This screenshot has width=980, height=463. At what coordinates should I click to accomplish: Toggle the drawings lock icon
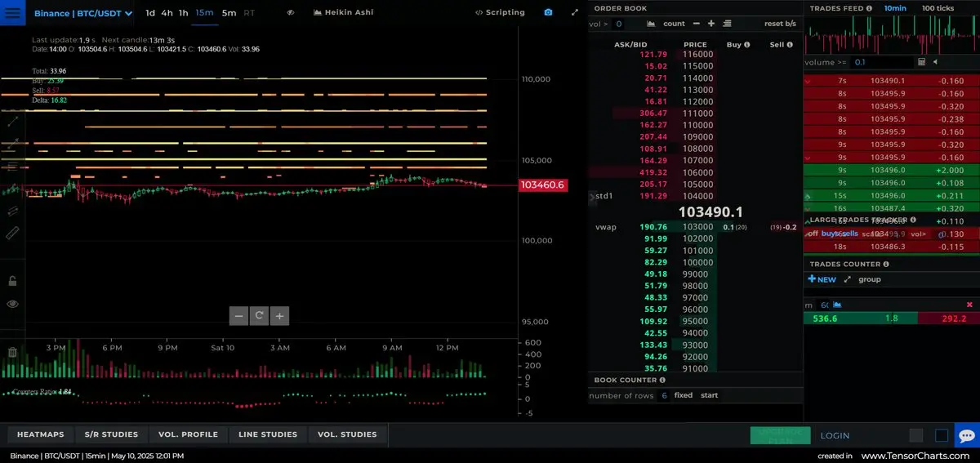12,281
